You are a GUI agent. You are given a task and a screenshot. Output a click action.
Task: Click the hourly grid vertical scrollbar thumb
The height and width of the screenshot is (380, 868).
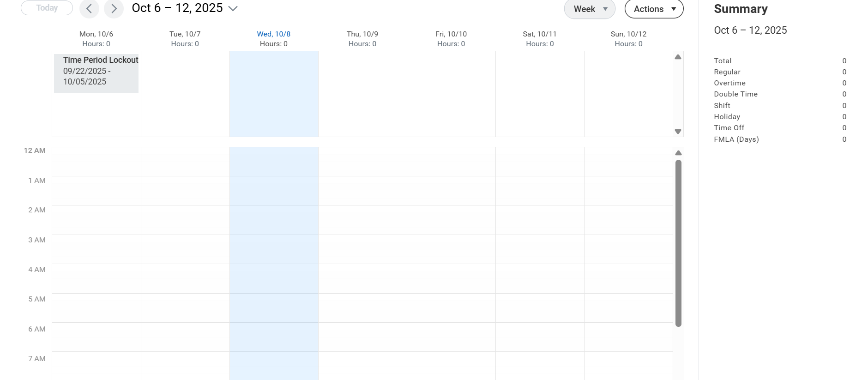coord(678,243)
